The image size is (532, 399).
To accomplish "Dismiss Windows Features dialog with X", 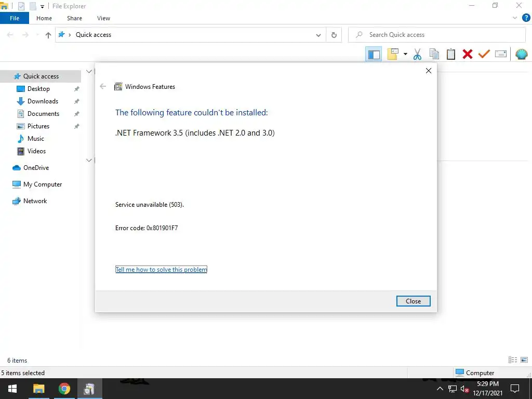I will coord(429,71).
